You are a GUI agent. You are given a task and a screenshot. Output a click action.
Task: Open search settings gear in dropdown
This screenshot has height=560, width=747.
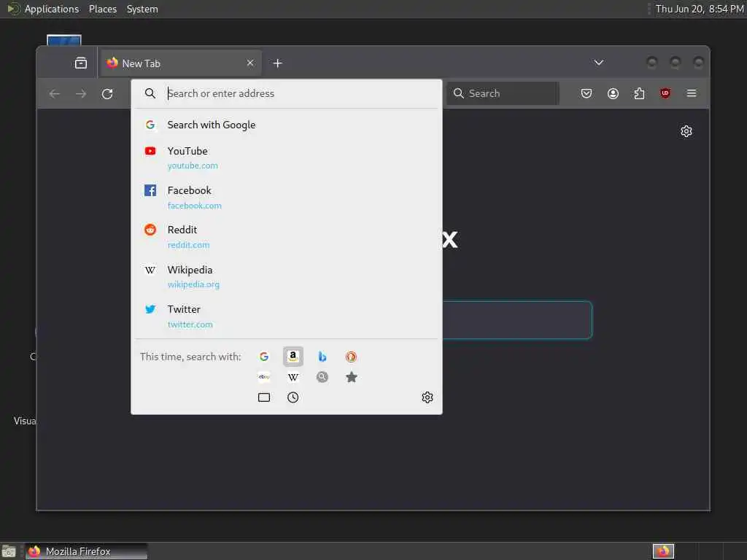(x=427, y=397)
